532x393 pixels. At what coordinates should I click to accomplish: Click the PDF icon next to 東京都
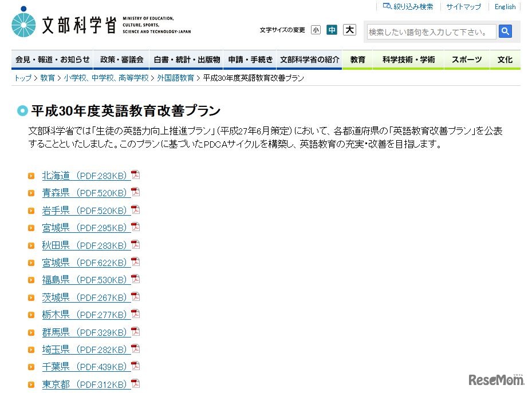(135, 384)
